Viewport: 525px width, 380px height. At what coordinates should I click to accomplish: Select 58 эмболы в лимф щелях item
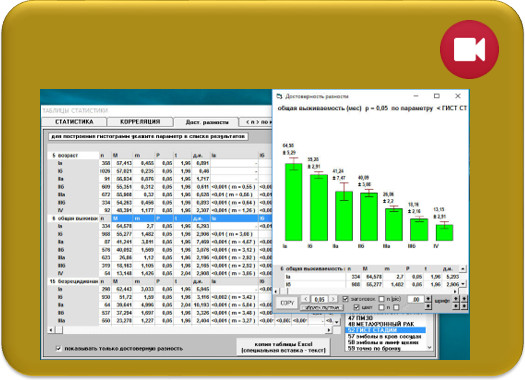385,342
